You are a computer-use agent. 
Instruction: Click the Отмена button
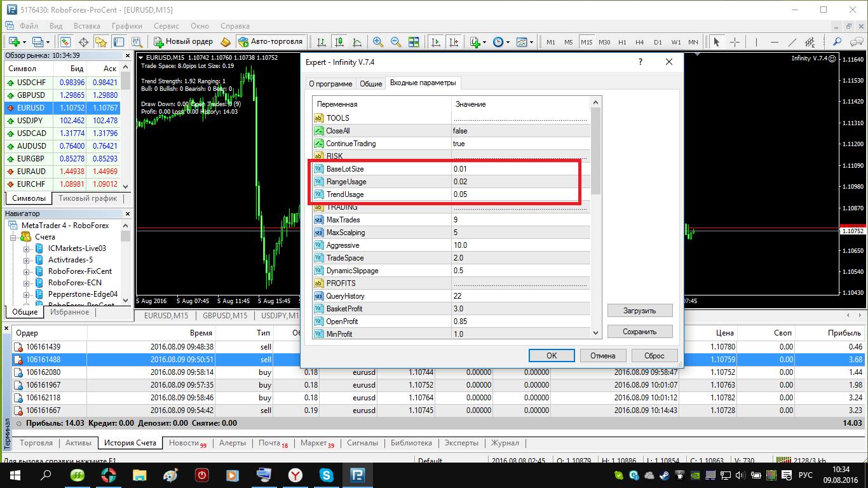(603, 355)
